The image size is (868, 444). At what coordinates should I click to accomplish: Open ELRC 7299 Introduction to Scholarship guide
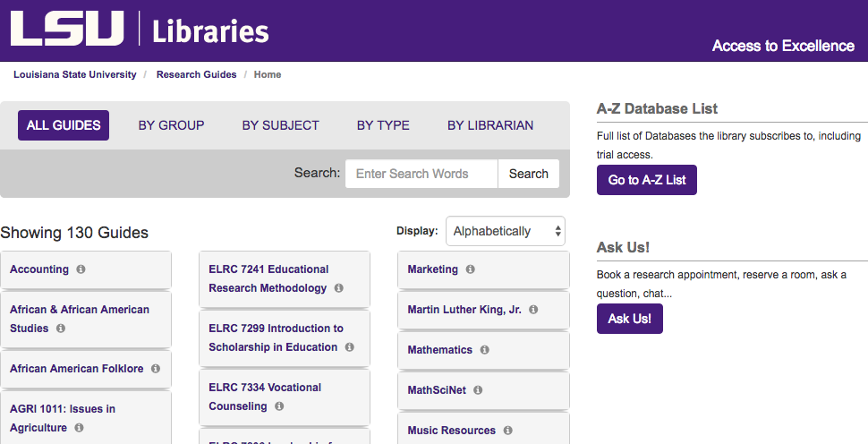click(x=276, y=337)
